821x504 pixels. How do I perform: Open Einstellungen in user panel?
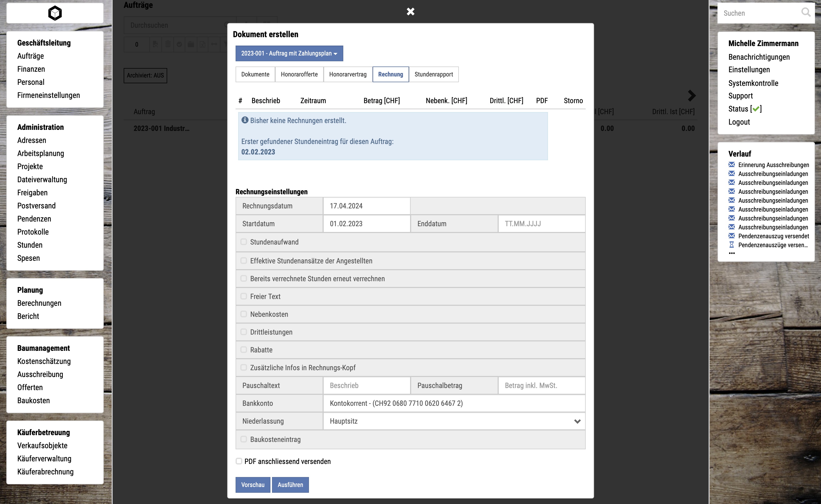[x=749, y=70]
